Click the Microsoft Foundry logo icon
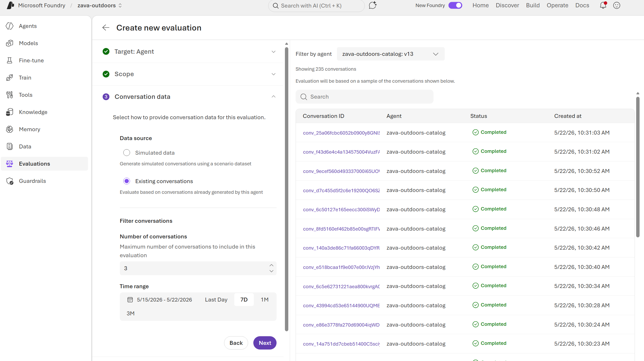The image size is (644, 361). click(10, 5)
